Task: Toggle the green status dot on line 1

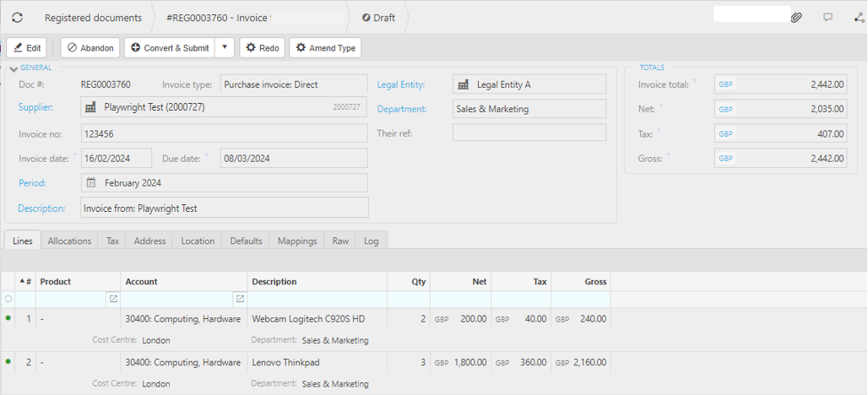Action: pyautogui.click(x=8, y=318)
